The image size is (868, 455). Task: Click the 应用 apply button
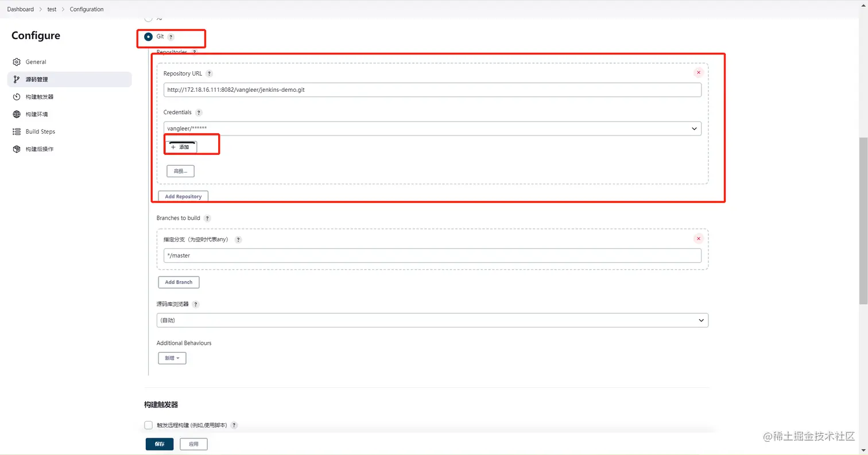click(193, 444)
